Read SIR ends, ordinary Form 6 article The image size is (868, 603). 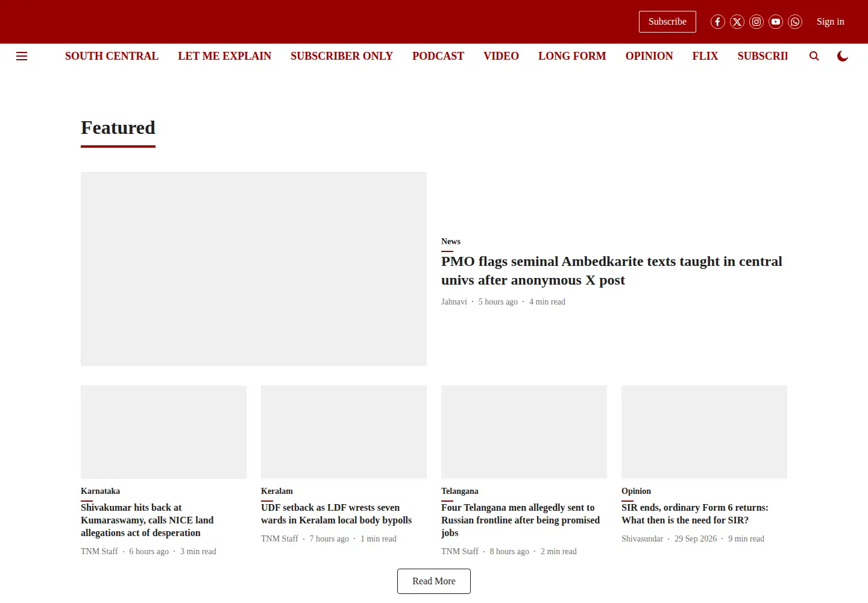tap(695, 514)
